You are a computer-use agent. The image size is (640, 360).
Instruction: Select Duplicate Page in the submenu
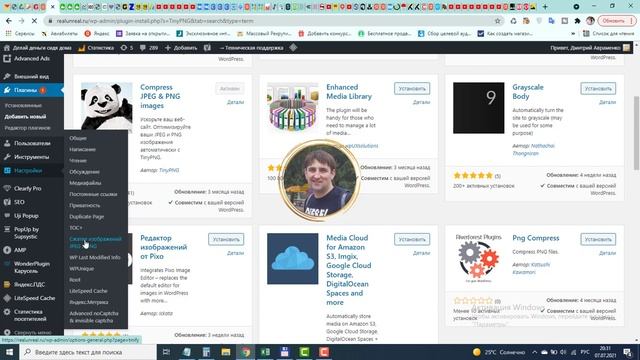87,217
